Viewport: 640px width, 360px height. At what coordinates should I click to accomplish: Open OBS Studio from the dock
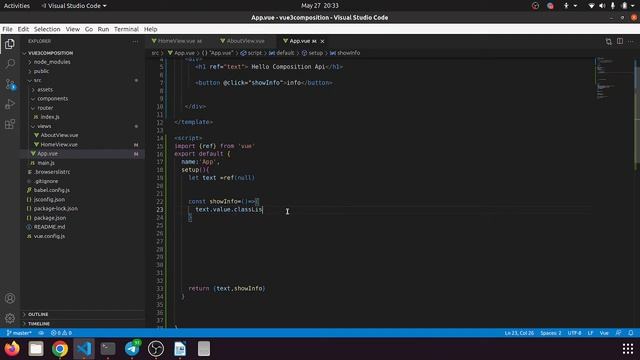point(156,349)
